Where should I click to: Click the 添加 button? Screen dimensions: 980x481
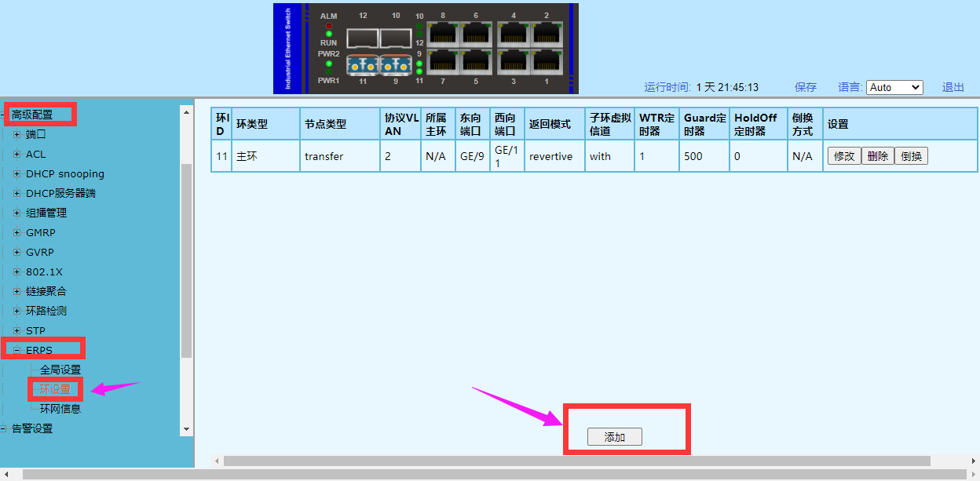point(614,437)
